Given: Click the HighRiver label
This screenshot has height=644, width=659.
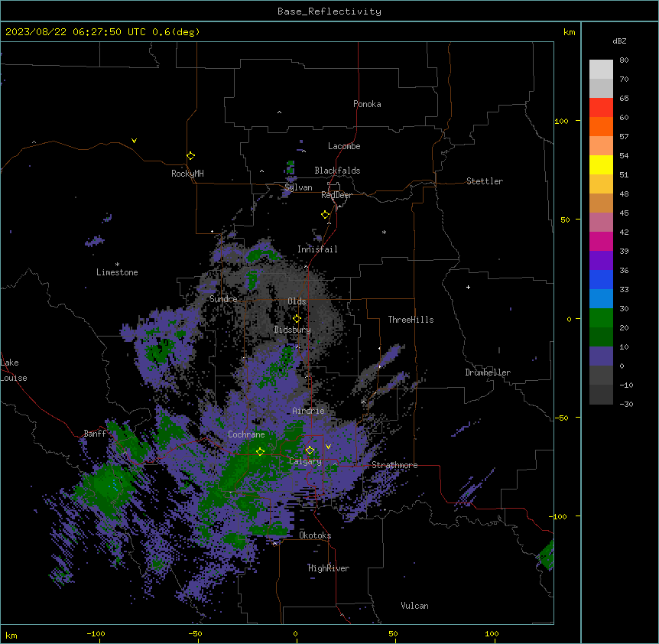Looking at the screenshot, I should point(329,568).
